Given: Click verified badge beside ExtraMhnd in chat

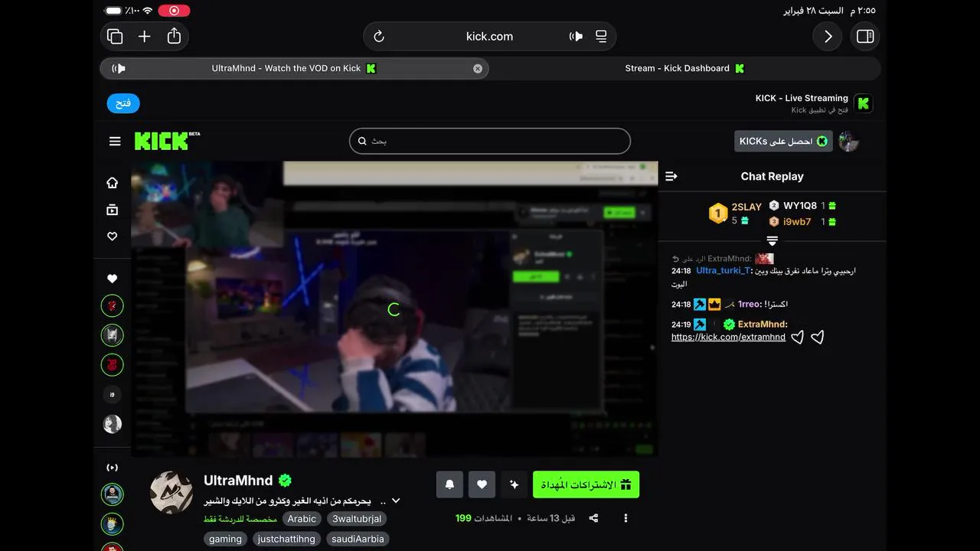Looking at the screenshot, I should point(729,324).
